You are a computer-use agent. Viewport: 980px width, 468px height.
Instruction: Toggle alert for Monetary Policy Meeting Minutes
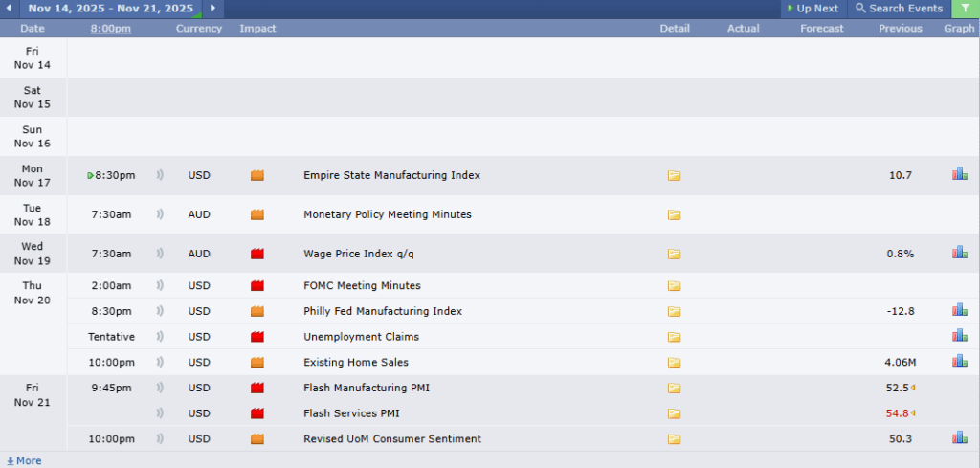(160, 214)
